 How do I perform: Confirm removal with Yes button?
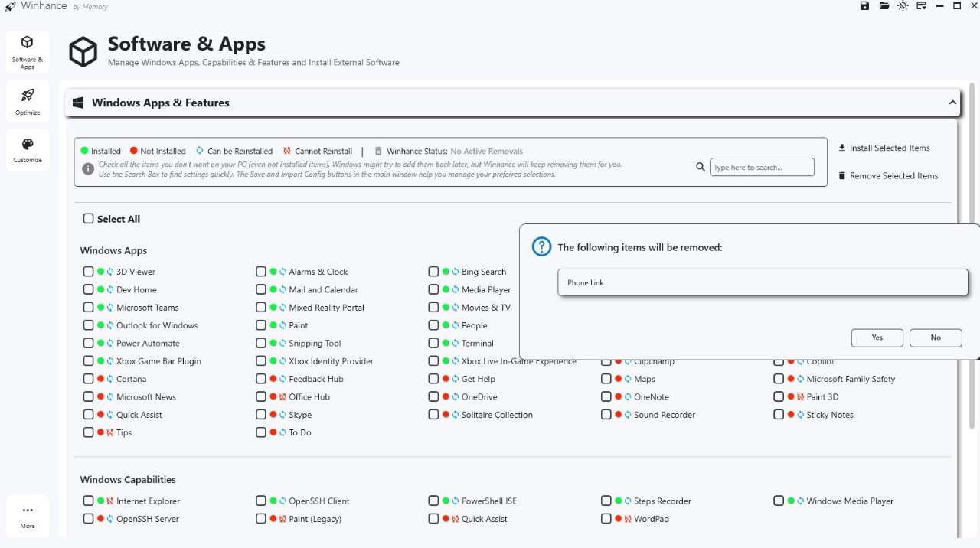tap(877, 338)
